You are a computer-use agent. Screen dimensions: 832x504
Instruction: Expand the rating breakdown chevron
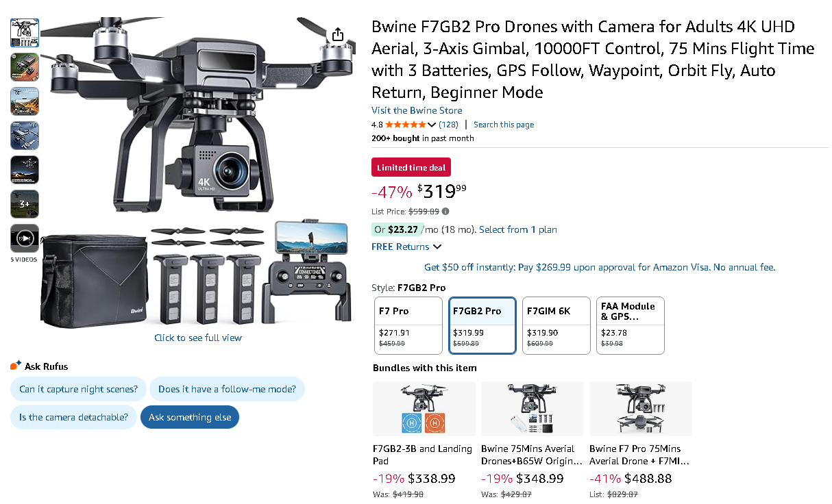pos(432,125)
